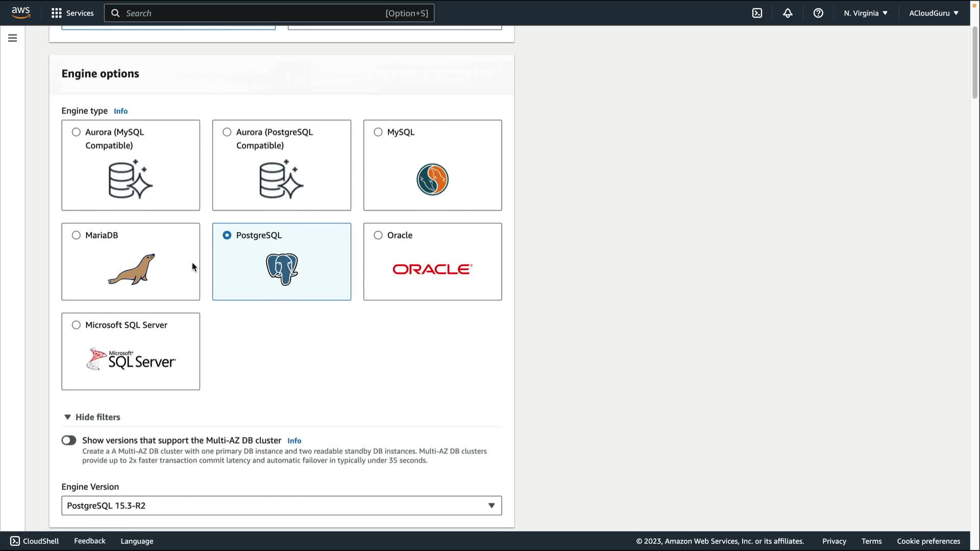Open the Engine Version dropdown
980x551 pixels.
281,506
